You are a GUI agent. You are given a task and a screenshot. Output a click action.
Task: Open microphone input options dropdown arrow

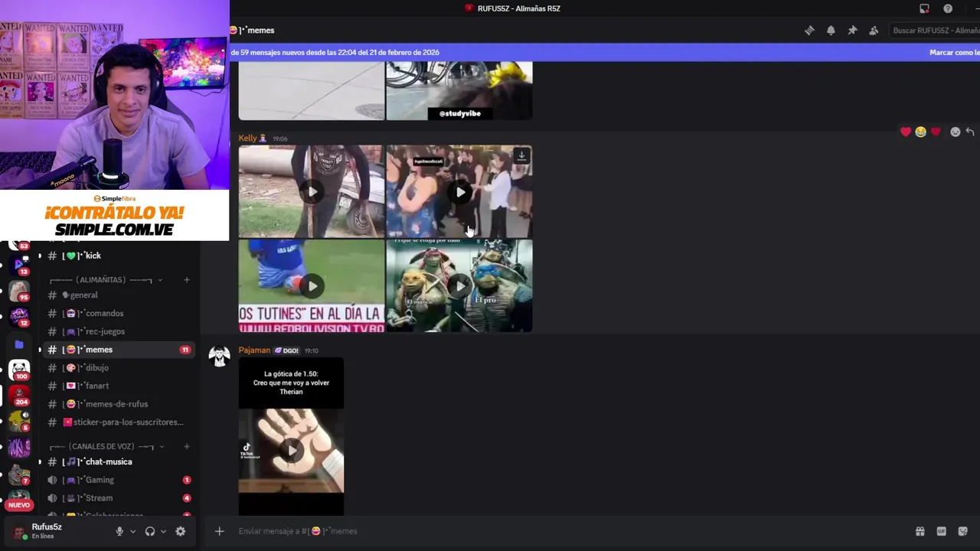[132, 531]
